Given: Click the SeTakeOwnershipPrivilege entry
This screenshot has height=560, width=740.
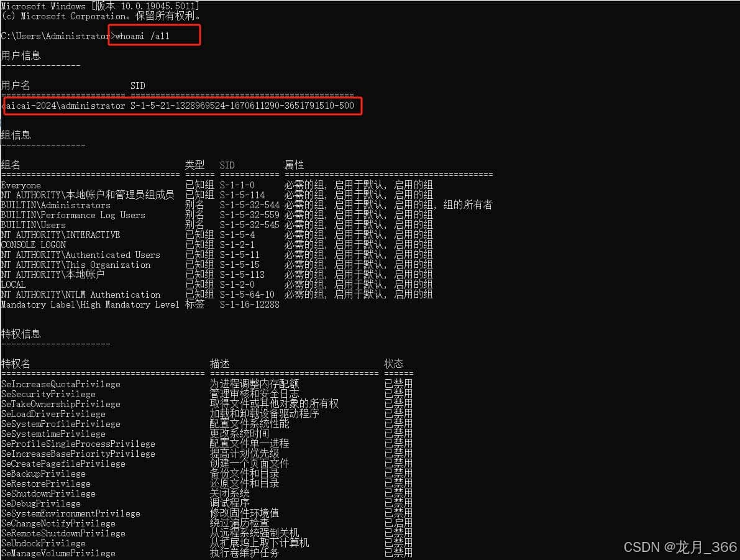Looking at the screenshot, I should [60, 404].
